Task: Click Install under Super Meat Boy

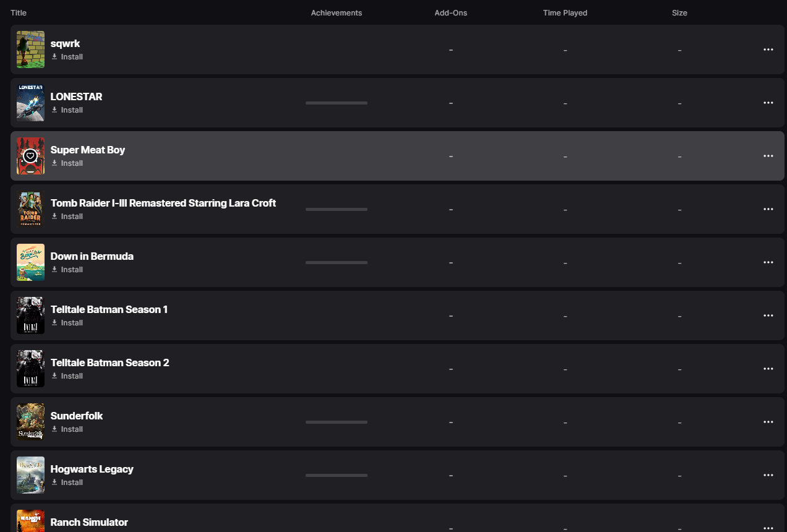Action: (x=67, y=163)
